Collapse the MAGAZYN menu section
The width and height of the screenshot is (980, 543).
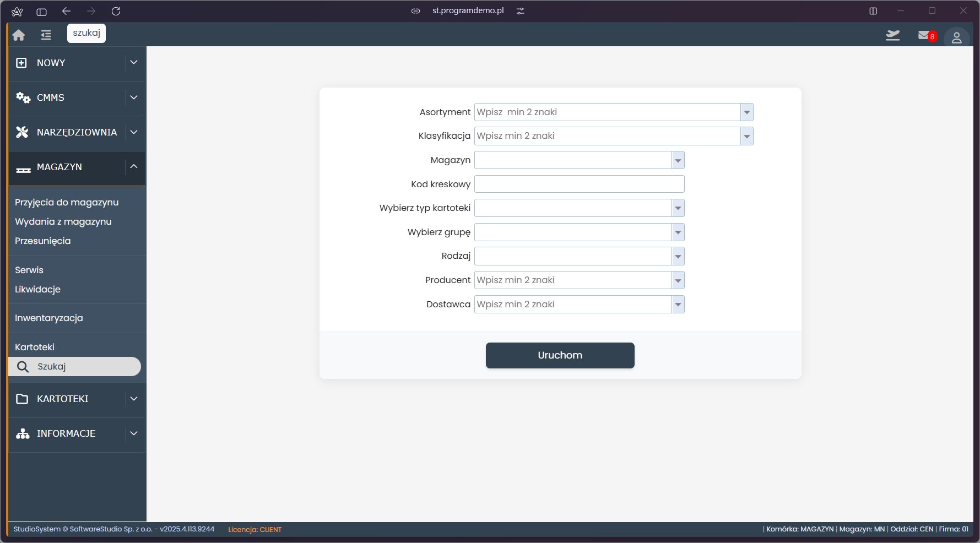pos(133,167)
